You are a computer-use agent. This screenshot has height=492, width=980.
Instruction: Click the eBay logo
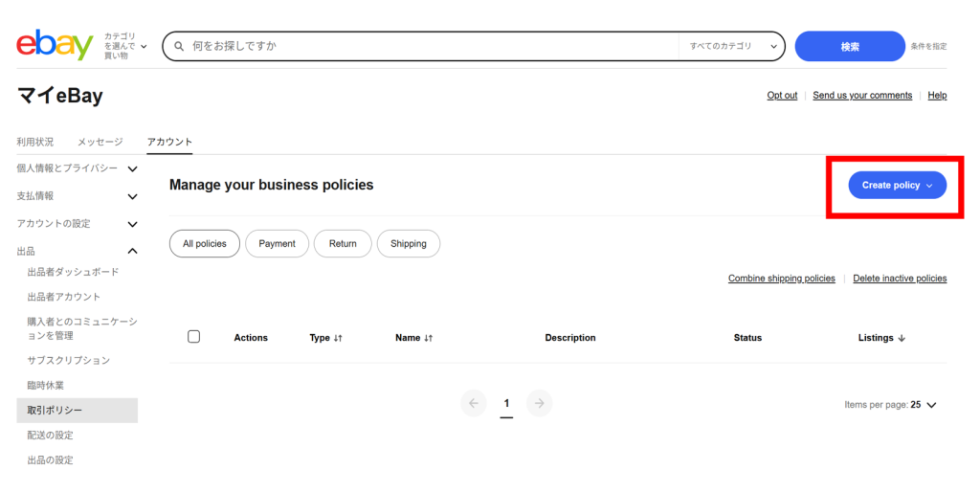(x=55, y=45)
